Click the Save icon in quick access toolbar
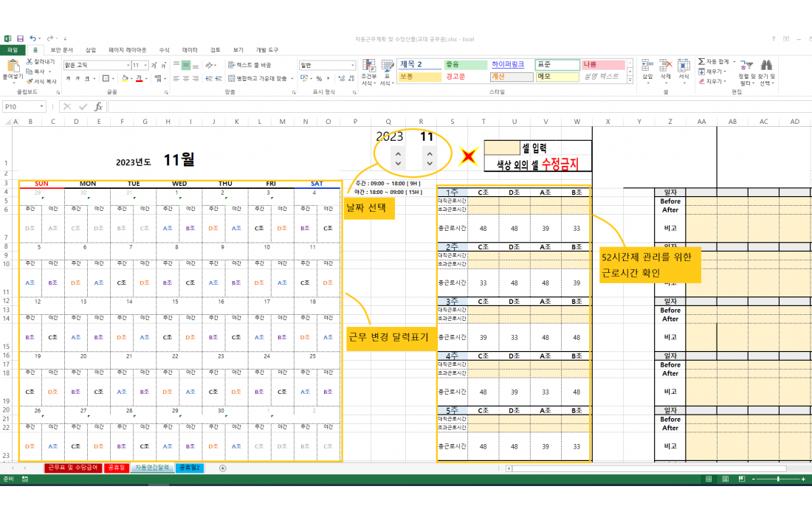This screenshot has width=812, height=520. pyautogui.click(x=20, y=38)
